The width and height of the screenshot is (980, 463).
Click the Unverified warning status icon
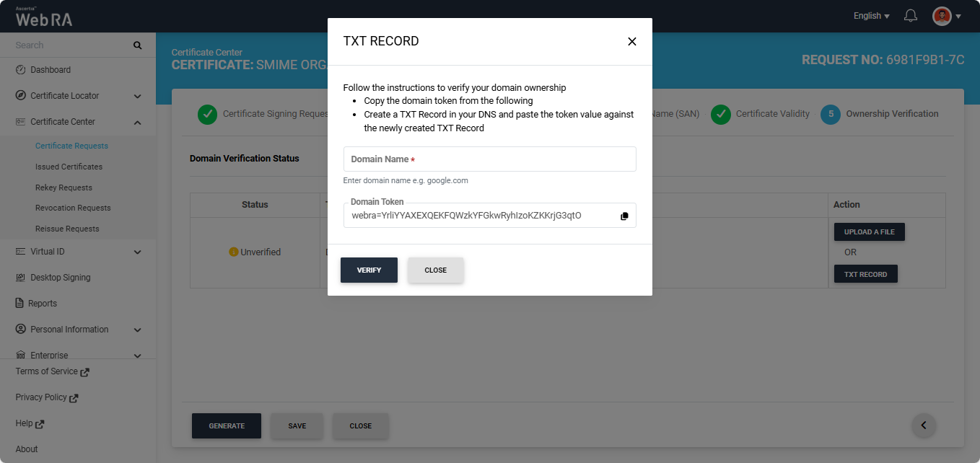[x=233, y=252]
